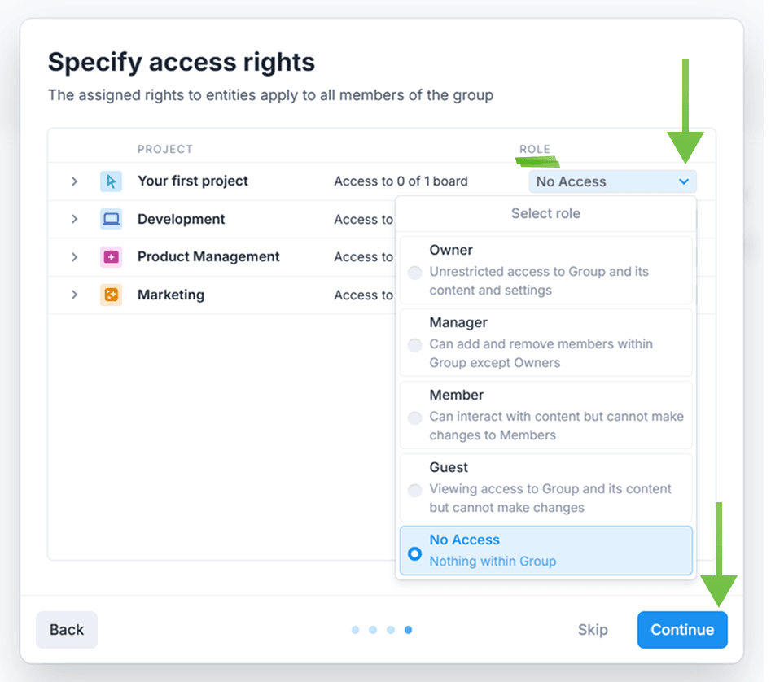The image size is (784, 682).
Task: Click the Development laptop icon
Action: point(111,219)
